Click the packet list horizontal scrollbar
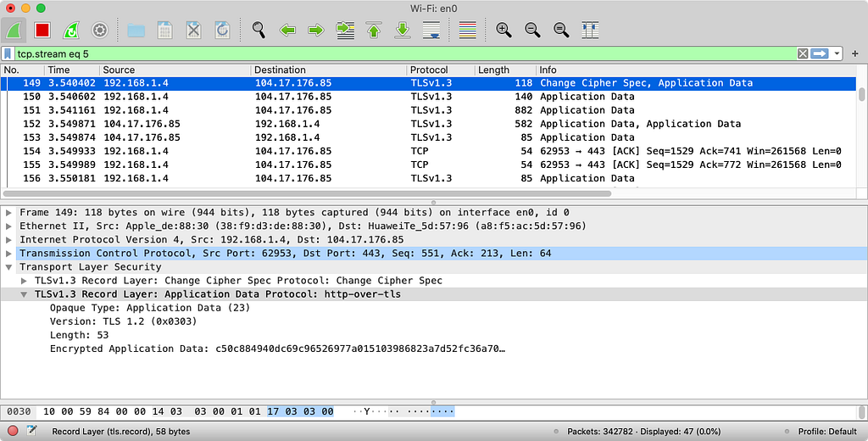The height and width of the screenshot is (441, 868). pos(307,193)
